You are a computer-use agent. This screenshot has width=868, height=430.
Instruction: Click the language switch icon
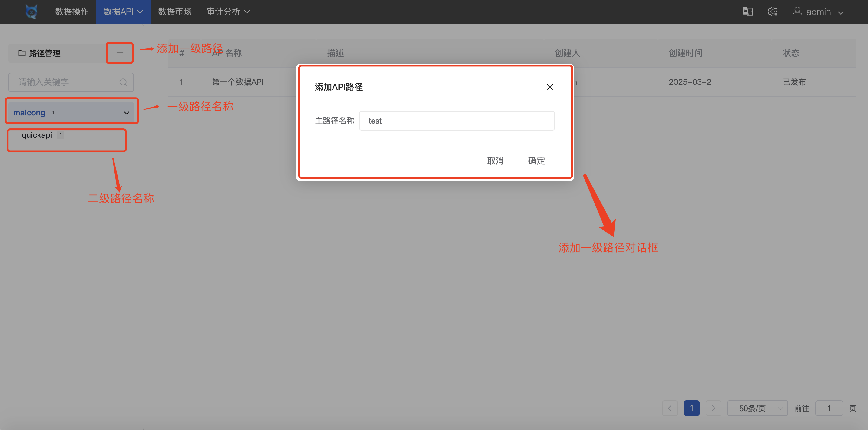pyautogui.click(x=748, y=12)
